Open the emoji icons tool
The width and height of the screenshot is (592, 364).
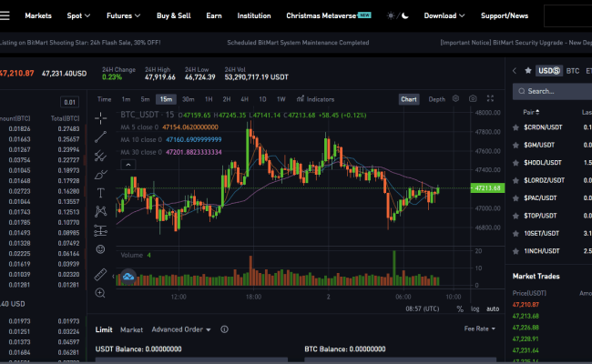tap(100, 249)
